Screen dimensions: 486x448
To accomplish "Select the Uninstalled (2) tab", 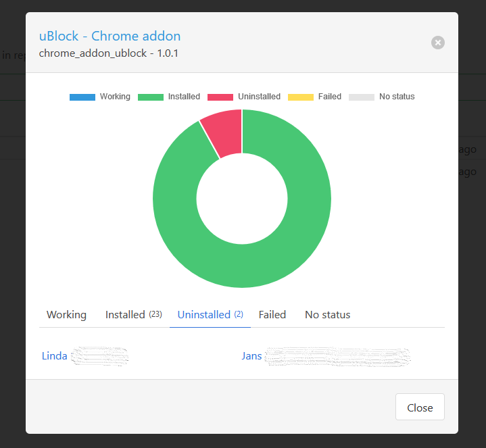I will pyautogui.click(x=210, y=315).
